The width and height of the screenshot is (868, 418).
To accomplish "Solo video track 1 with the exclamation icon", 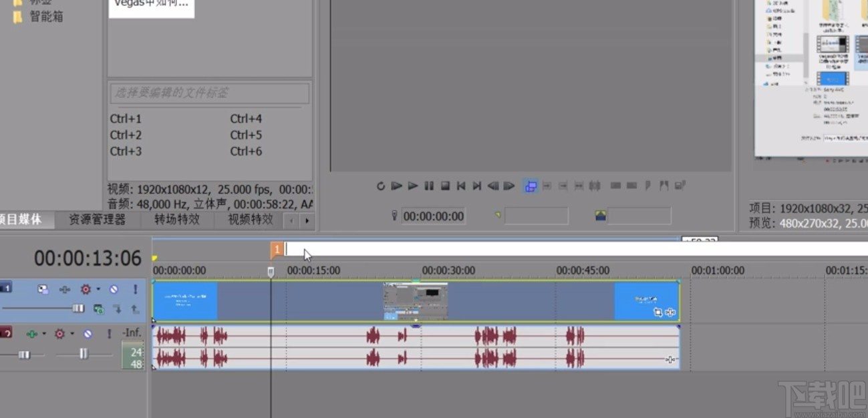I will click(x=135, y=289).
